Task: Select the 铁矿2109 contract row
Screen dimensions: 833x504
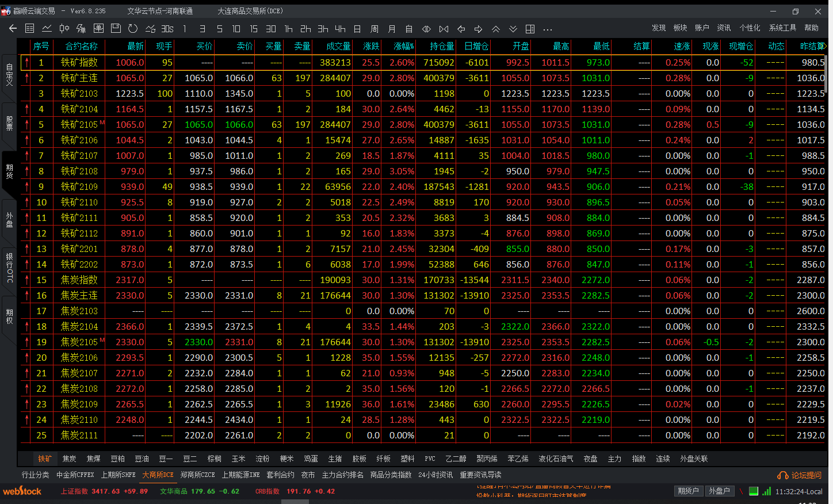Action: point(422,186)
